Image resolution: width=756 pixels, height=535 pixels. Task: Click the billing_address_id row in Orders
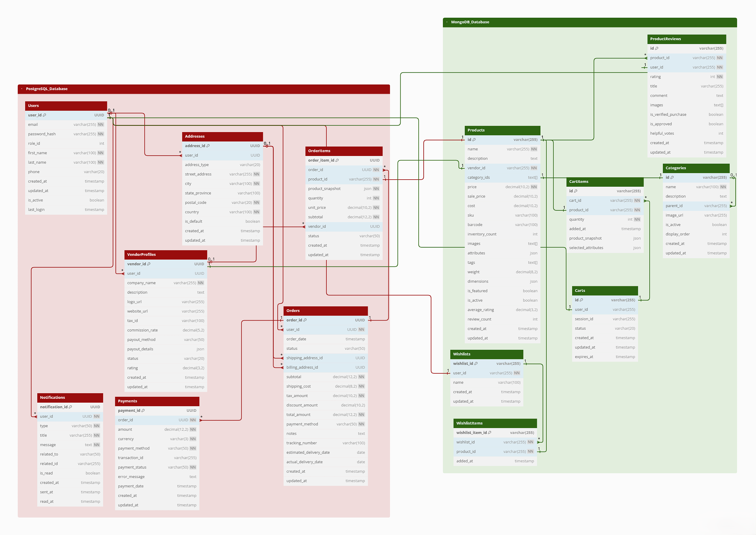326,368
